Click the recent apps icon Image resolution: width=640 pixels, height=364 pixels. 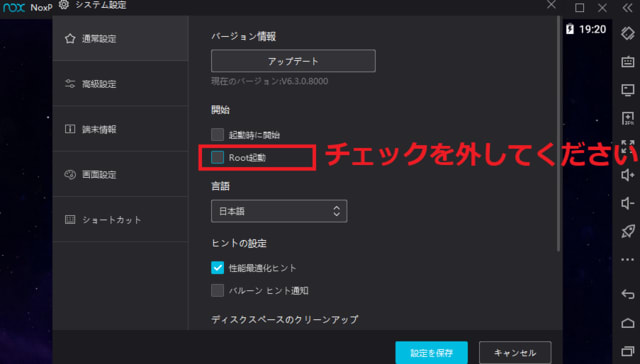click(628, 351)
